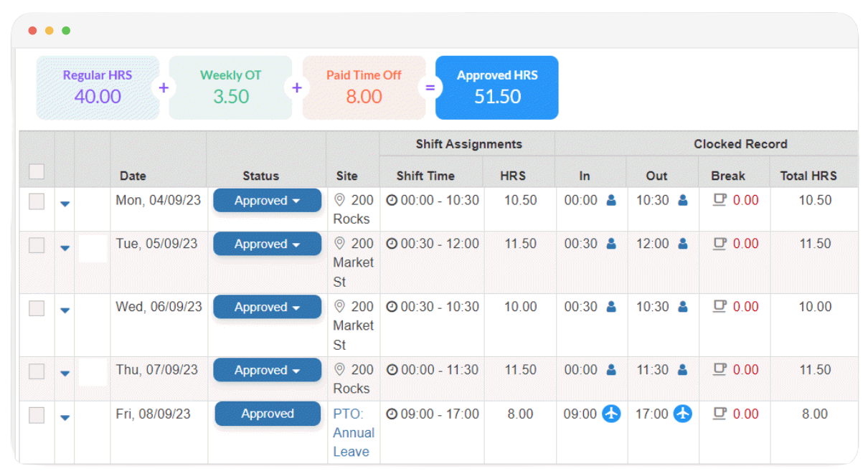868x471 pixels.
Task: Open the PTO: Annual Leave link
Action: [x=354, y=433]
